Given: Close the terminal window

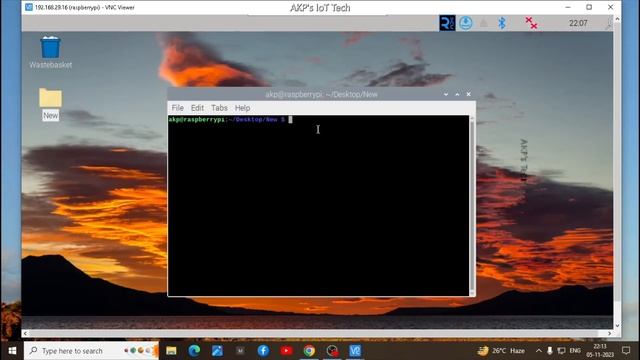Looking at the screenshot, I should tap(469, 94).
